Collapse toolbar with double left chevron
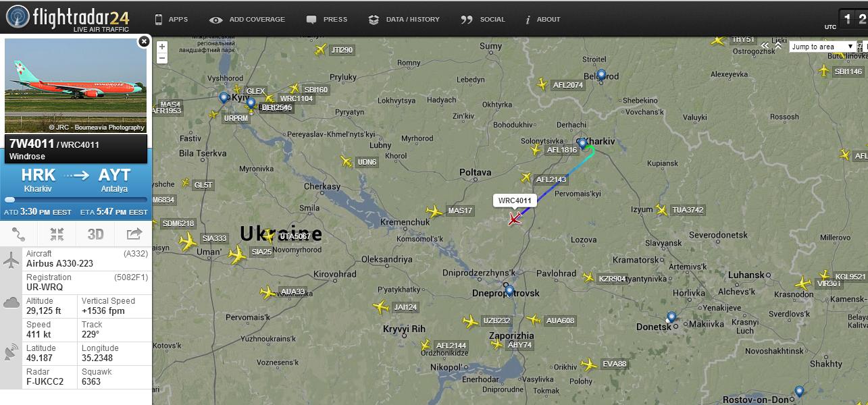This screenshot has height=405, width=868. click(x=765, y=46)
